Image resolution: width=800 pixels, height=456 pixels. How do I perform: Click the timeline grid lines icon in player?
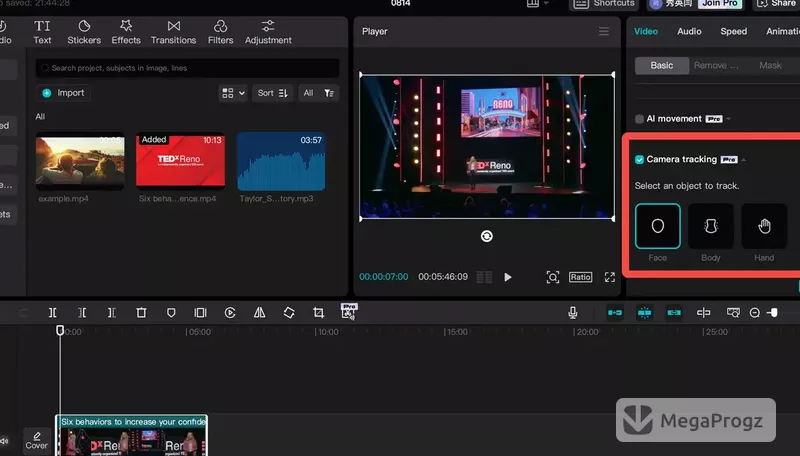484,277
